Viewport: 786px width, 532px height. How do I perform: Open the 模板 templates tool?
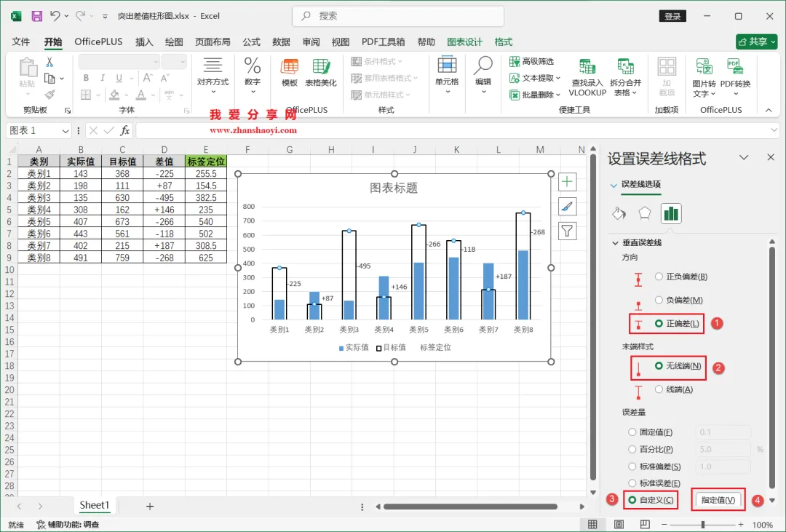(289, 72)
